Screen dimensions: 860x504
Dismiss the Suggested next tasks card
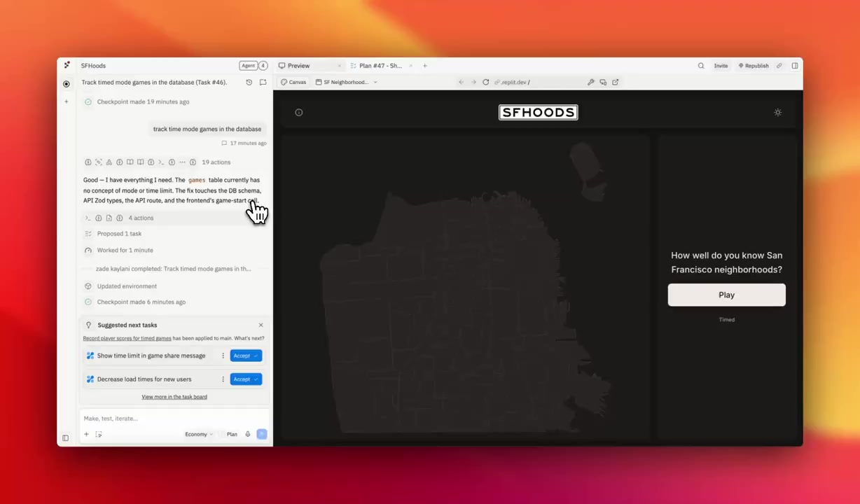(x=261, y=325)
